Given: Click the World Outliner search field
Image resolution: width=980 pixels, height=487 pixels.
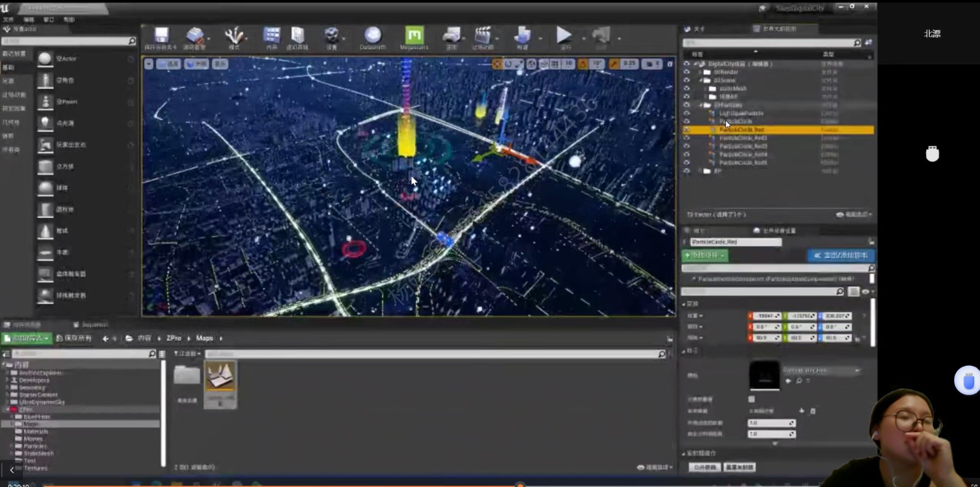Looking at the screenshot, I should pos(772,43).
